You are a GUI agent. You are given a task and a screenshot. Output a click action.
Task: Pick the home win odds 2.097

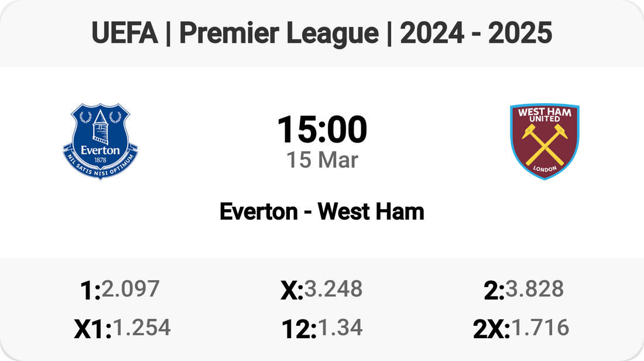point(130,289)
